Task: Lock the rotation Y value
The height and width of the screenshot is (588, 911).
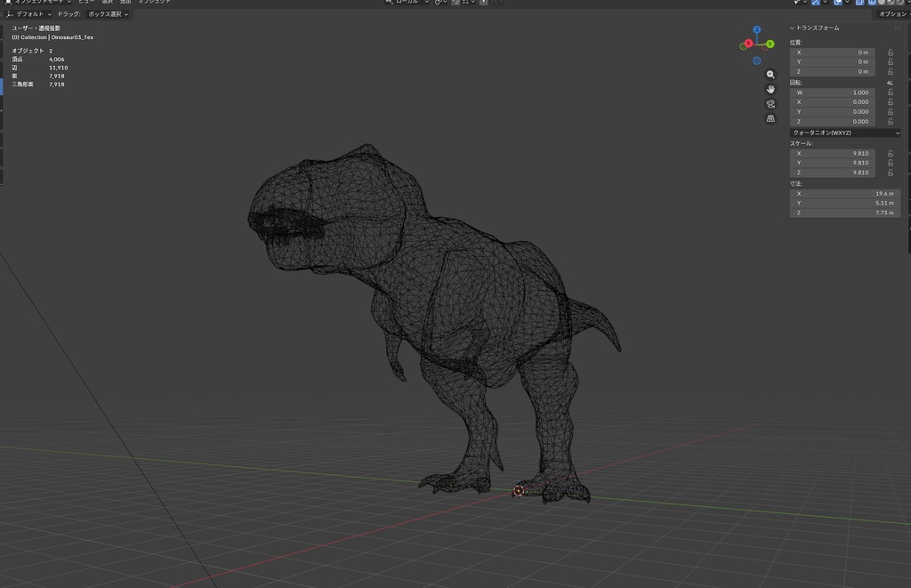Action: pyautogui.click(x=890, y=111)
